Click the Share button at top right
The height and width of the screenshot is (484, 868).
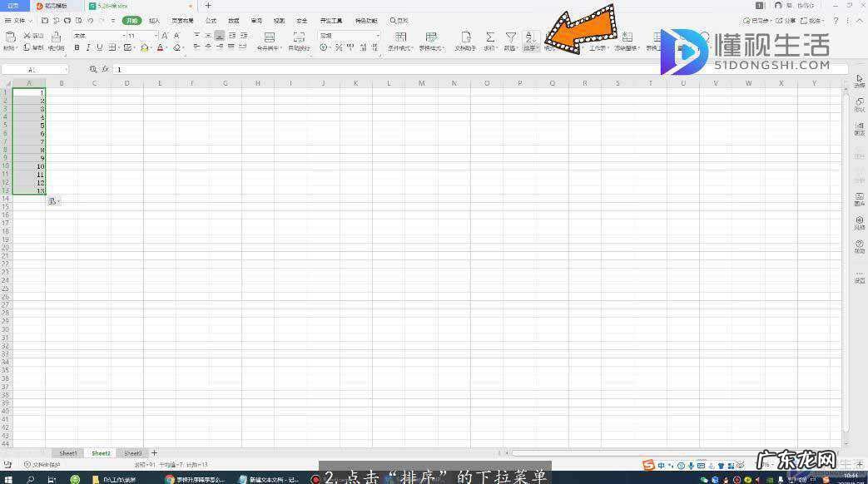[x=785, y=20]
